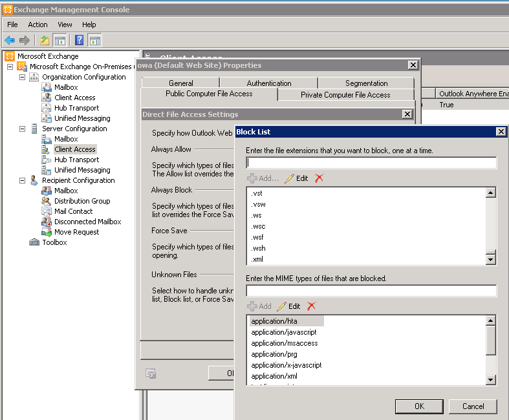Click the MIME list scrollbar thumb
Viewport: 509px width, 420px height.
click(x=490, y=341)
